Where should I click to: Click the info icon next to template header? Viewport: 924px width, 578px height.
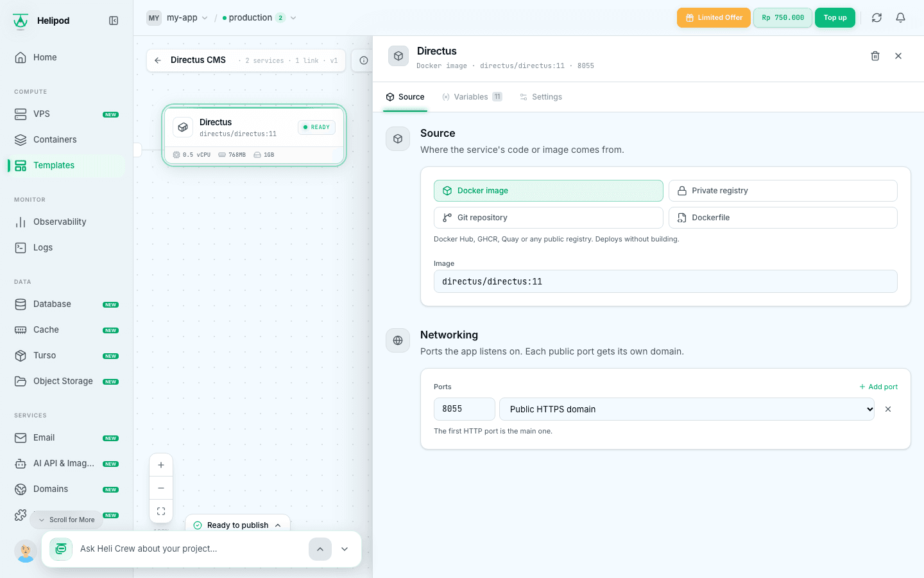tap(364, 60)
